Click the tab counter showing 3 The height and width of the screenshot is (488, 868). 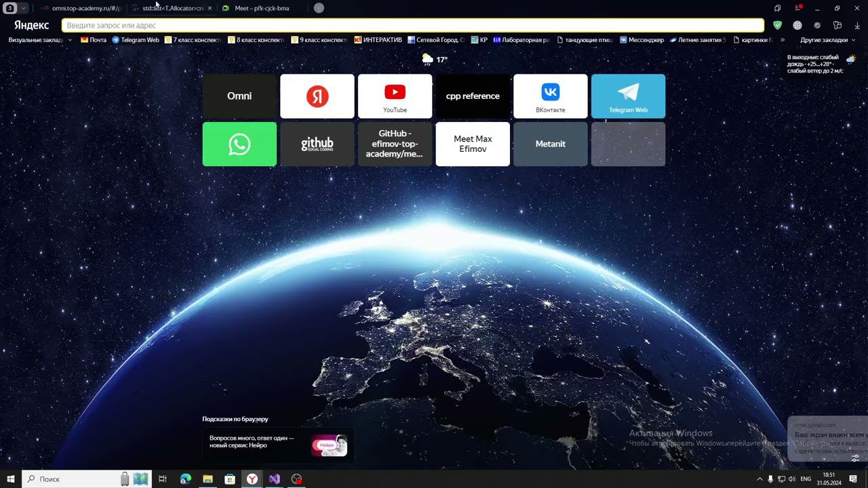pos(11,8)
